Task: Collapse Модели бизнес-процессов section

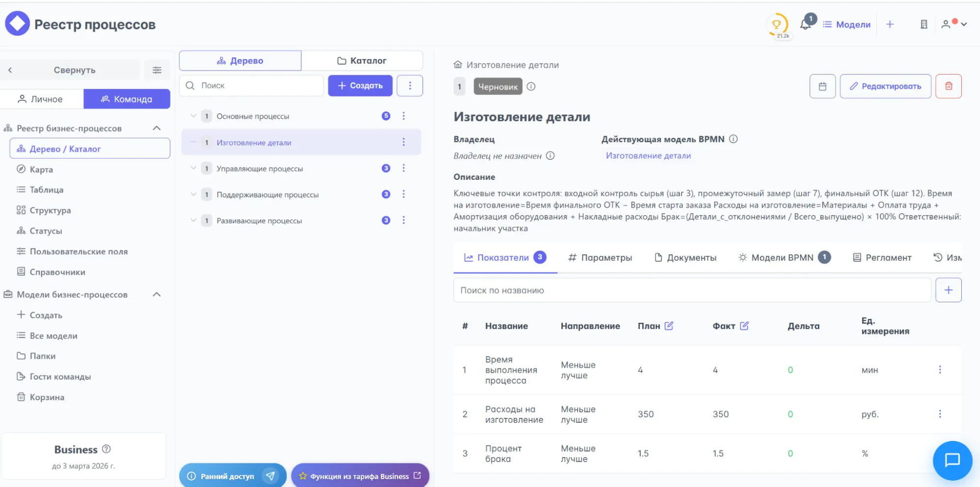Action: click(x=157, y=294)
